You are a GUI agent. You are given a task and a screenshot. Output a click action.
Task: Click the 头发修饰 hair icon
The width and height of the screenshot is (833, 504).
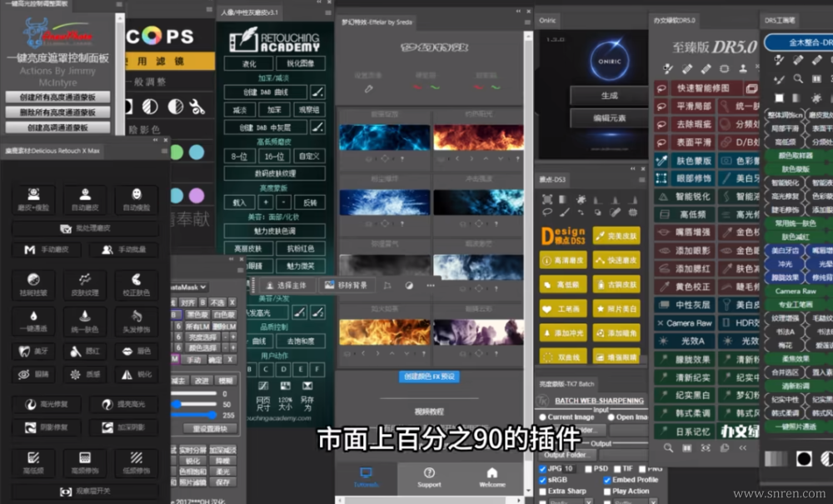coord(137,316)
